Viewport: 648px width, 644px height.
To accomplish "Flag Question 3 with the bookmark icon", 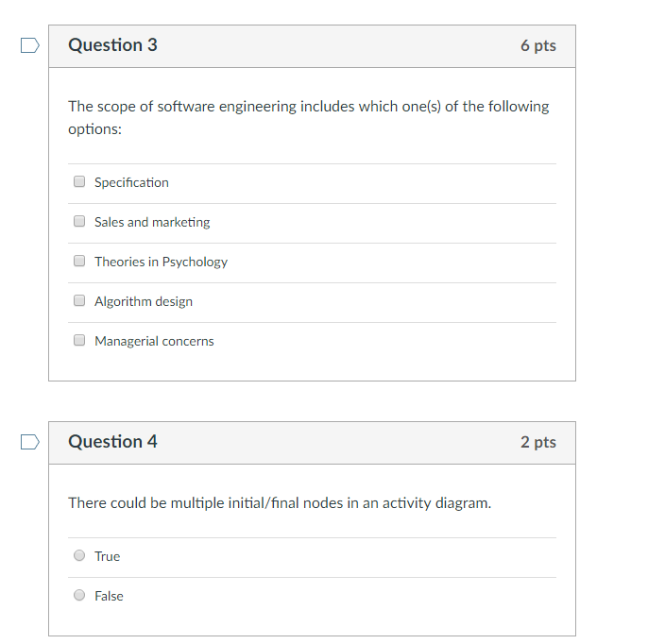I will tap(30, 44).
